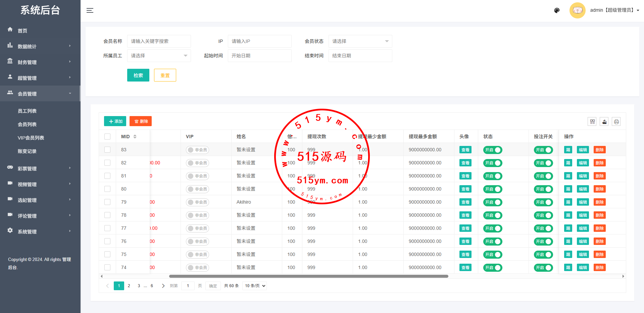Open VIP会员列表 in the sidebar
Image resolution: width=644 pixels, height=313 pixels.
[31, 138]
